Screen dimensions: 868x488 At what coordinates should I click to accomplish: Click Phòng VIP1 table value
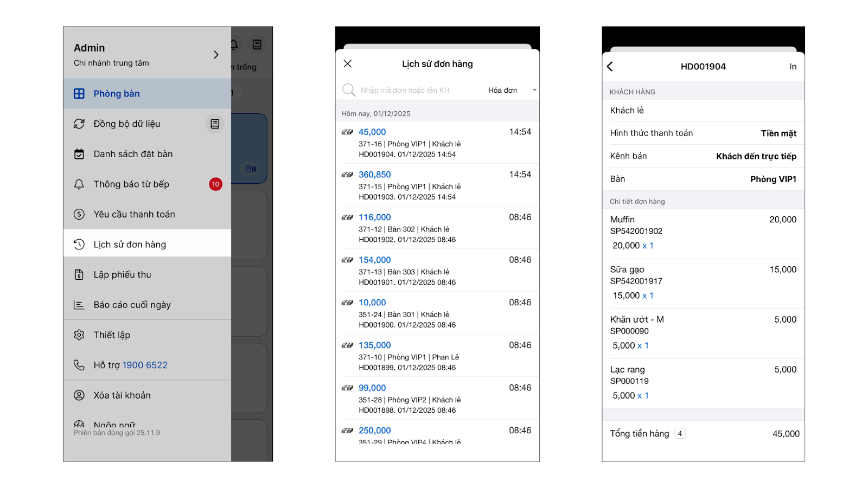click(x=773, y=179)
